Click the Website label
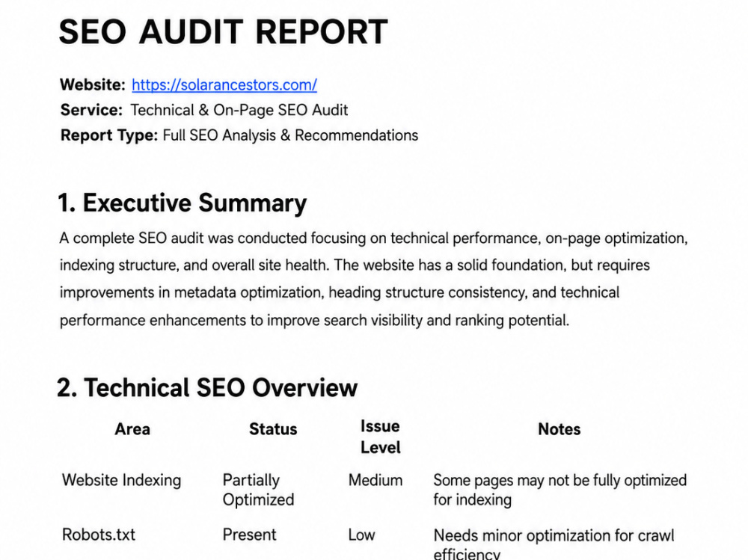This screenshot has width=748, height=560. (93, 85)
